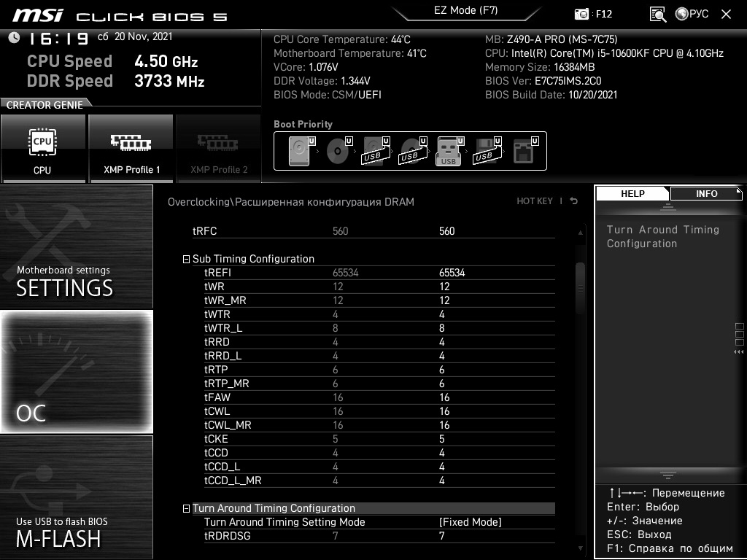
Task: Edit the tFAW value field
Action: [x=444, y=397]
